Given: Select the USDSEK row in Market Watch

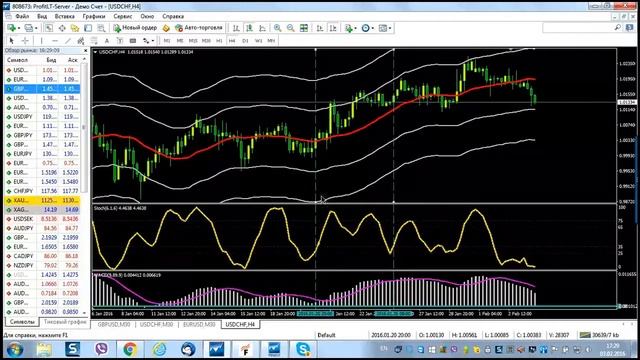Looking at the screenshot, I should (42, 219).
